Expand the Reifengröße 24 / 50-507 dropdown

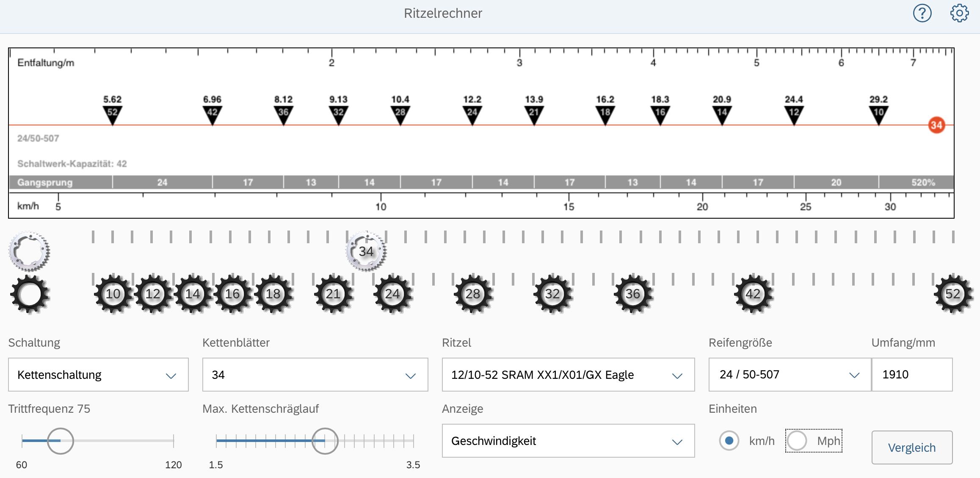(x=790, y=375)
